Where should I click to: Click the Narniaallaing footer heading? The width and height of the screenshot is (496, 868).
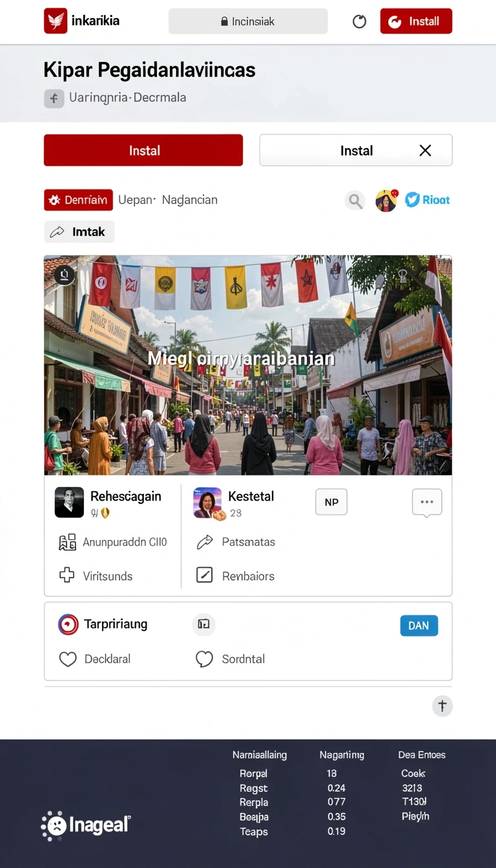(260, 755)
